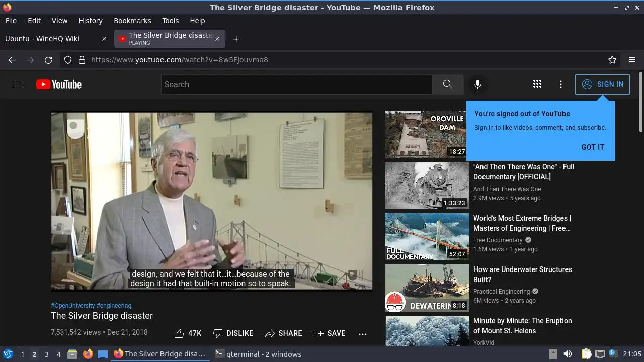The image size is (644, 362).
Task: Save video to a playlist
Action: [x=329, y=333]
